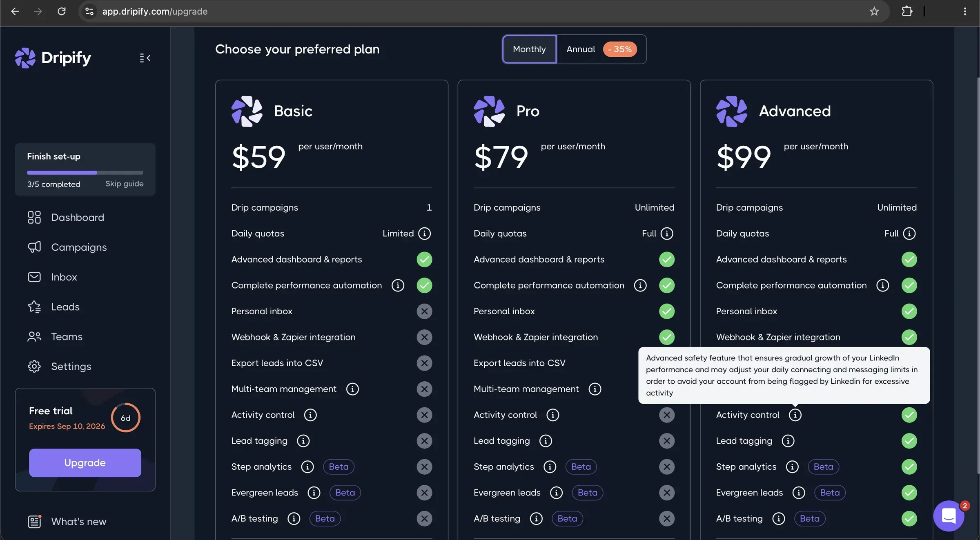Click the Beta badge on Basic Step analytics

[339, 467]
